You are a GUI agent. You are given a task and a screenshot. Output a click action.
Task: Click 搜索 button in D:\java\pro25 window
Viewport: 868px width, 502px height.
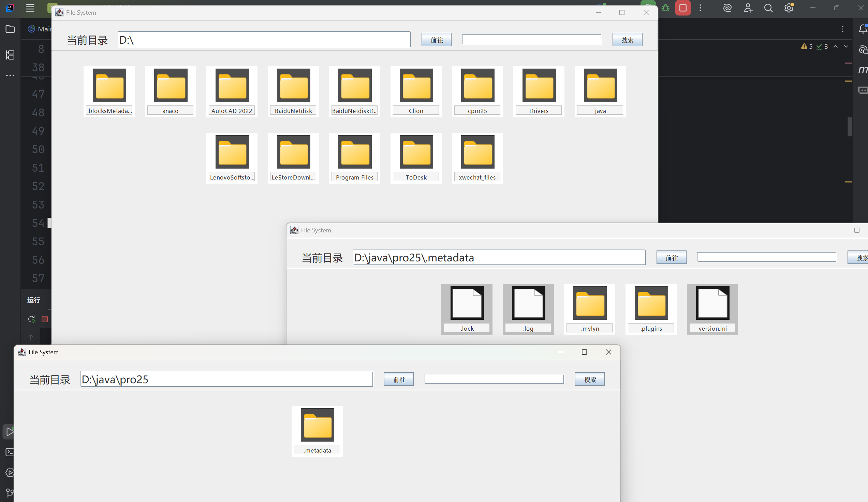click(x=589, y=379)
